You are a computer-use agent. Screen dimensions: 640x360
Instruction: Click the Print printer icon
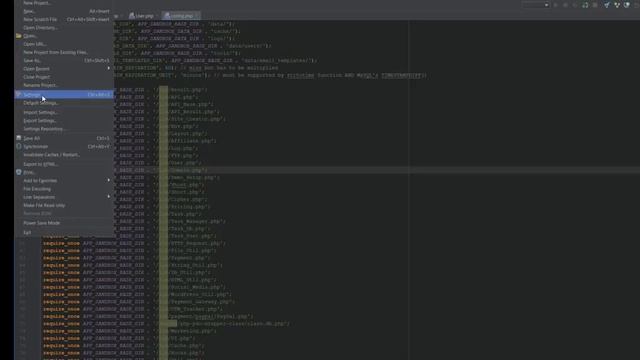pyautogui.click(x=19, y=172)
